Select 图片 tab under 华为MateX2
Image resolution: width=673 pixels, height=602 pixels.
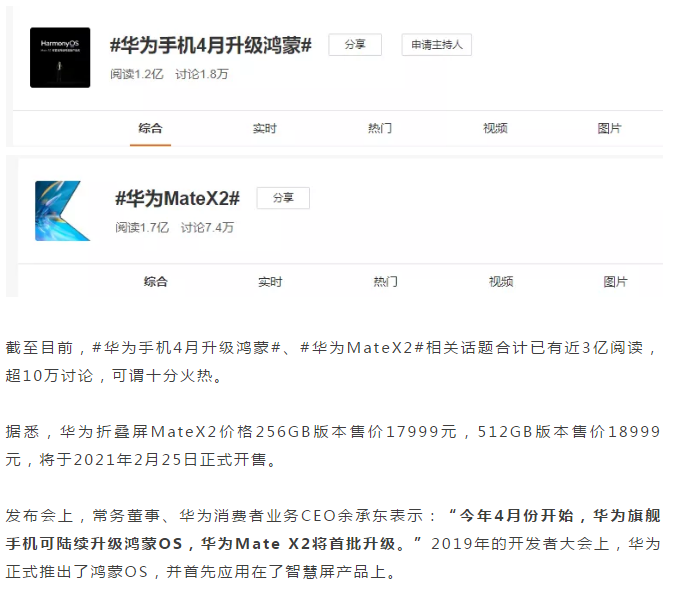pos(615,282)
